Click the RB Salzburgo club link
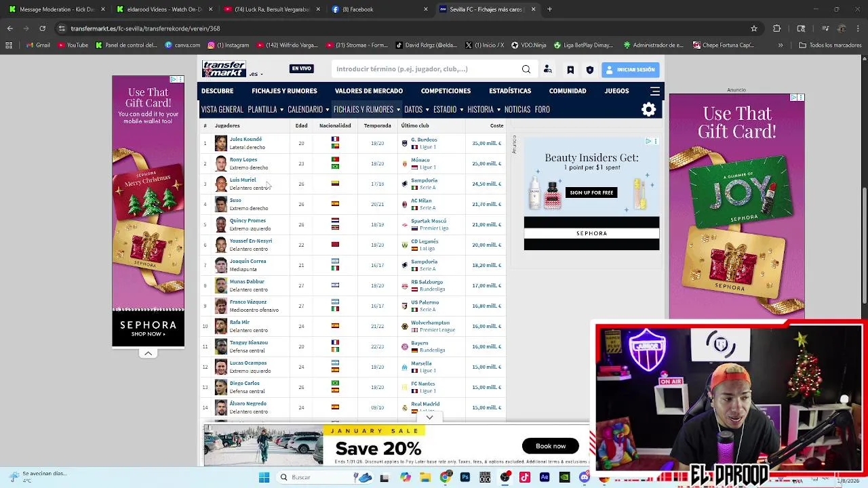Viewport: 868px width, 488px height. point(427,282)
